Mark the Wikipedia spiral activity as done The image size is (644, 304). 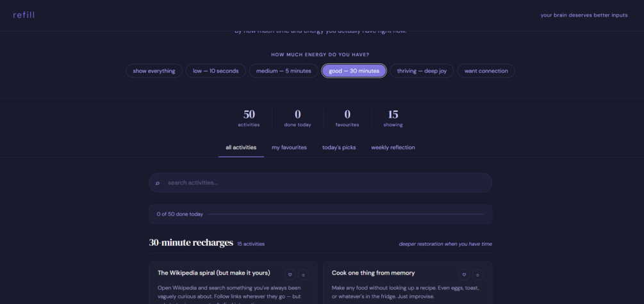click(x=304, y=275)
